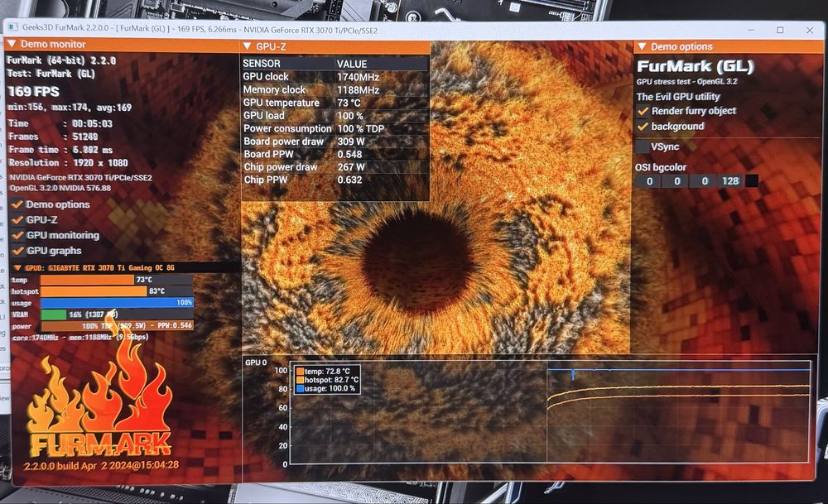Click the Time value 00:05:03
This screenshot has height=504, width=828.
click(92, 123)
